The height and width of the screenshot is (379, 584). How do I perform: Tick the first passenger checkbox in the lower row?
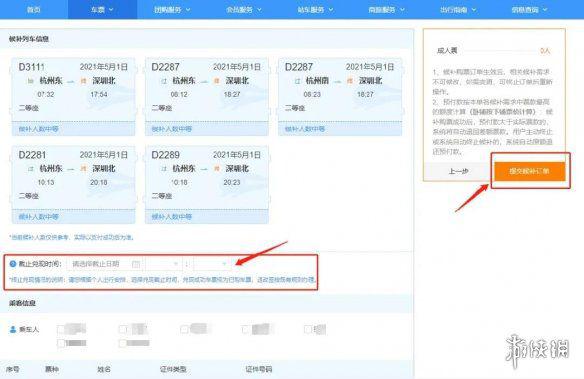(x=61, y=343)
